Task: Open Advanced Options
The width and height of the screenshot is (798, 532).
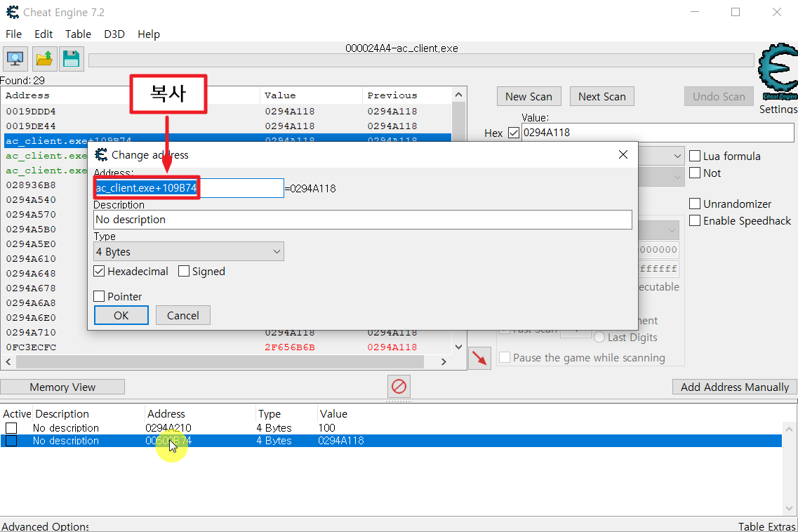Action: (45, 526)
